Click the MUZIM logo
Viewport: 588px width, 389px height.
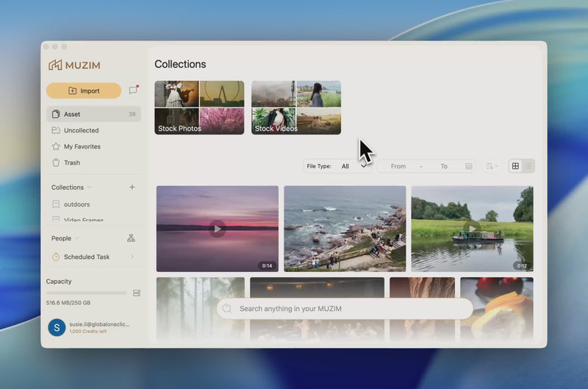[74, 65]
